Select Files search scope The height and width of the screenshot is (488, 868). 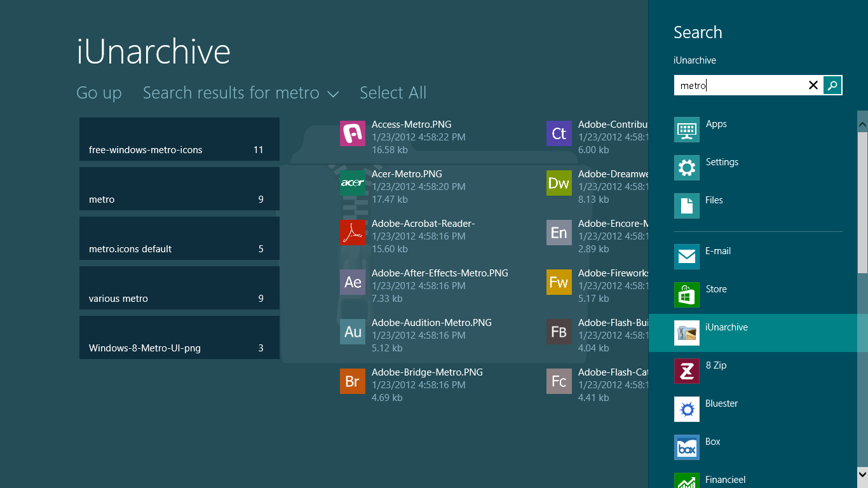(x=714, y=206)
